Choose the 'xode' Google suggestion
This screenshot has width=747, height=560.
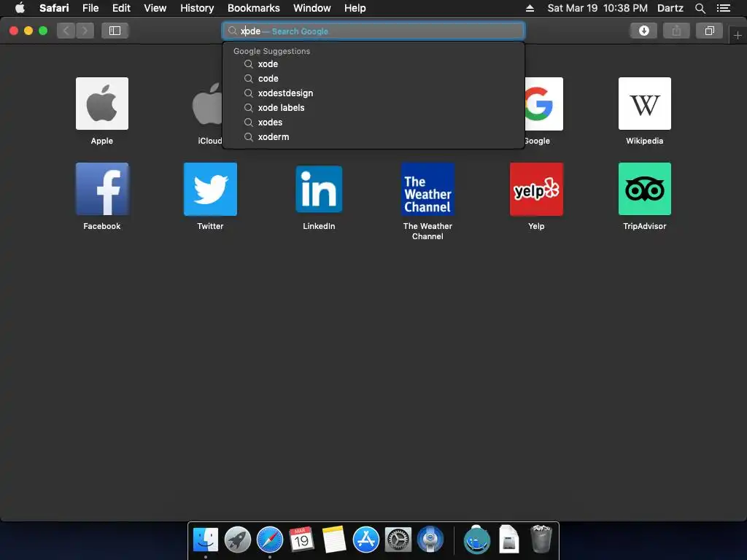pos(373,64)
